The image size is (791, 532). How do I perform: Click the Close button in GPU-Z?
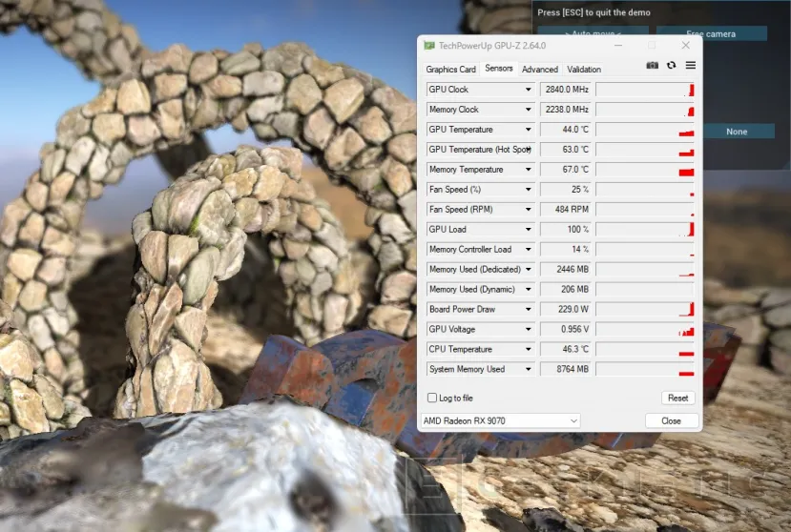pos(672,420)
